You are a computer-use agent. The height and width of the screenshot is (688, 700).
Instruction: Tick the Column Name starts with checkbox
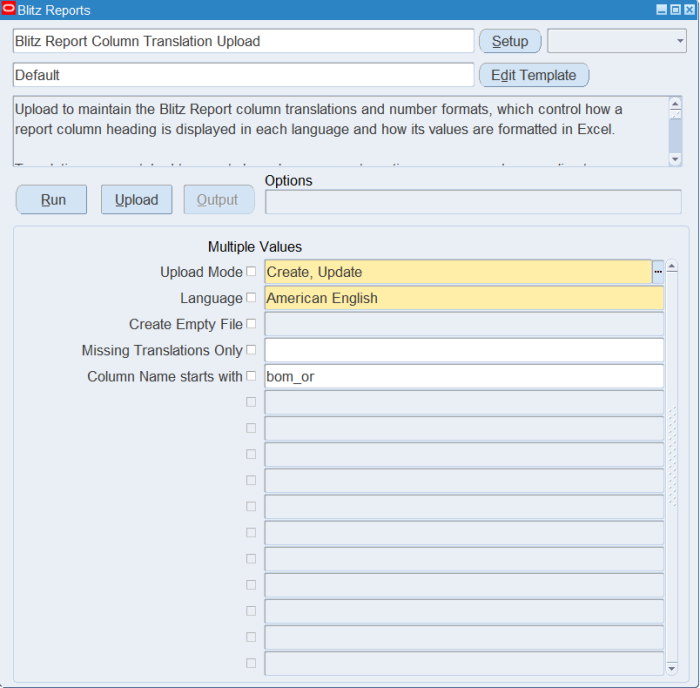point(251,376)
